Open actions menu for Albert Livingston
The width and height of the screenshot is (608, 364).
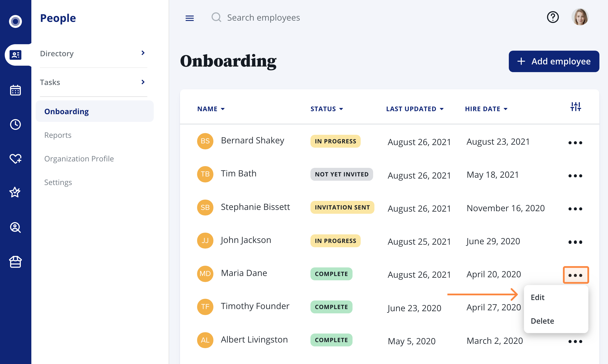[x=575, y=342]
